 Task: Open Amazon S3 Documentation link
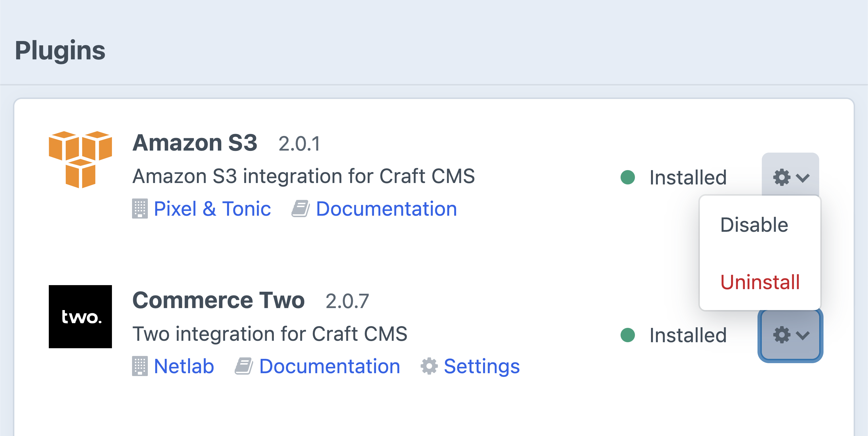click(386, 209)
